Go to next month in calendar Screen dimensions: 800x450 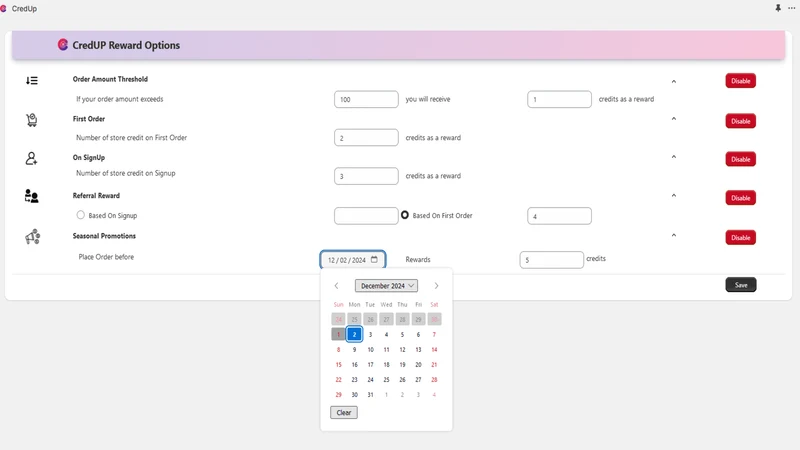[436, 286]
